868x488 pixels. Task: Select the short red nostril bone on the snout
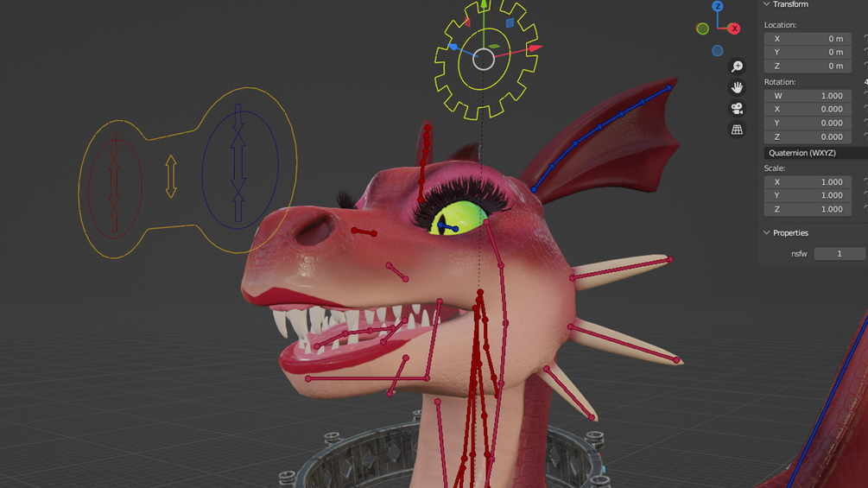click(364, 231)
